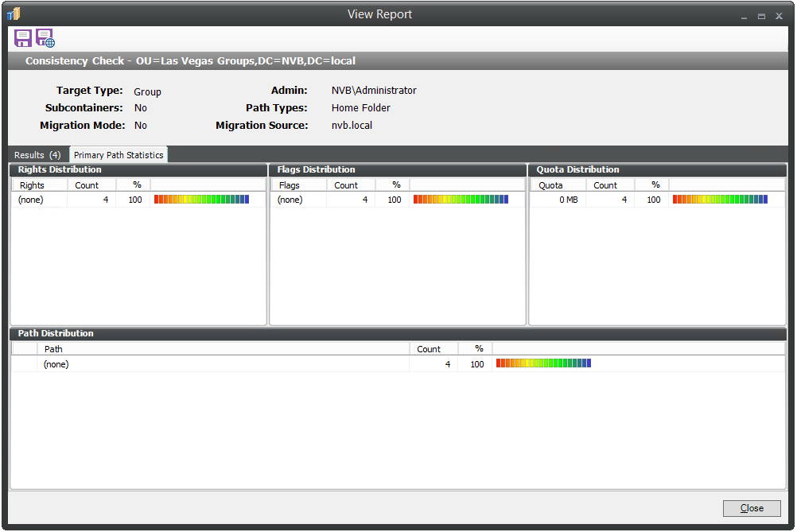Click the % header in Quota Distribution
This screenshot has width=797, height=532.
[x=652, y=185]
